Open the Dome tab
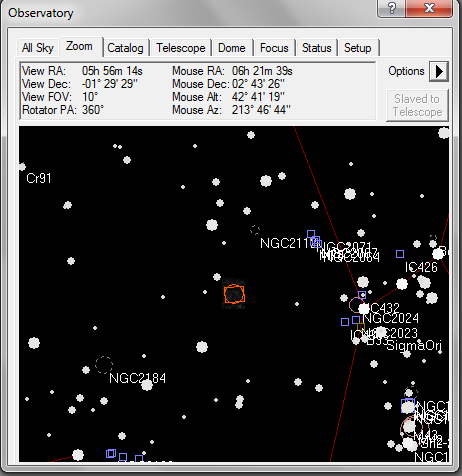Image resolution: width=462 pixels, height=476 pixels. 232,48
